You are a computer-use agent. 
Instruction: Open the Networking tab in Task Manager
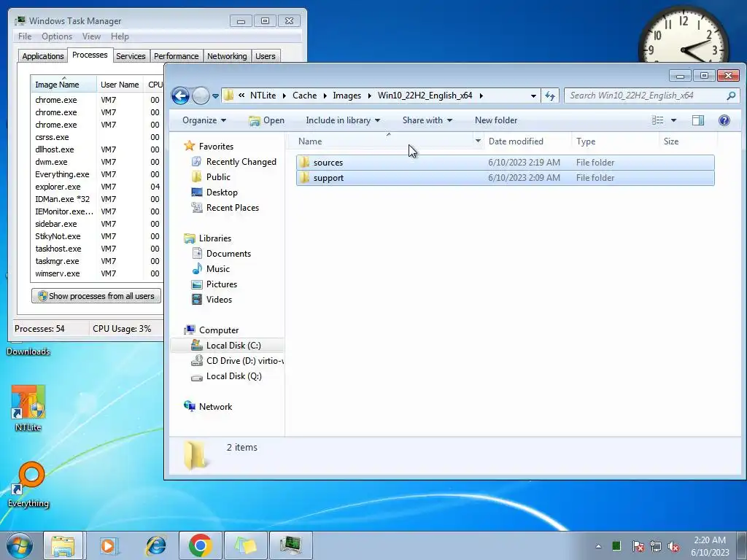227,56
